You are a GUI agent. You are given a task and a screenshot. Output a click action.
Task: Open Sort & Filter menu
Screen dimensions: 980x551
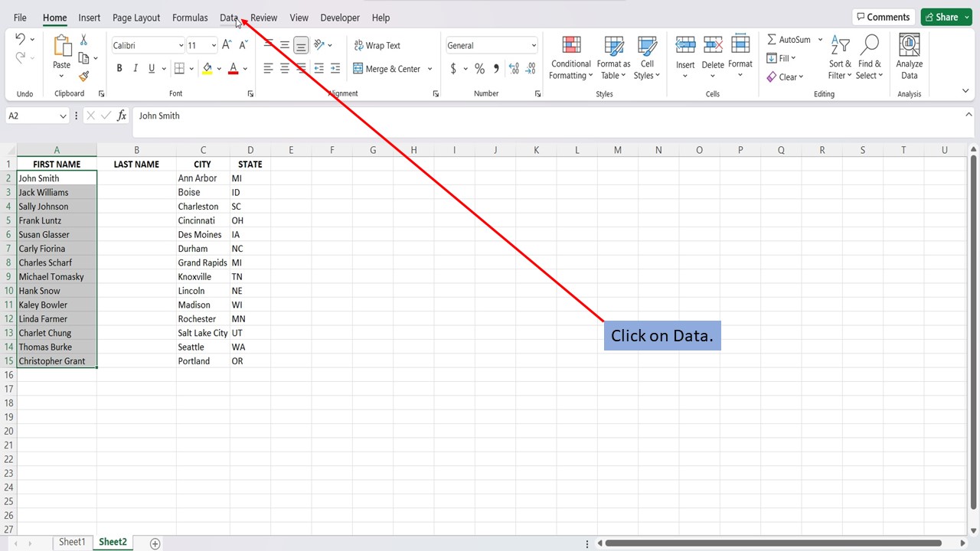pos(840,57)
